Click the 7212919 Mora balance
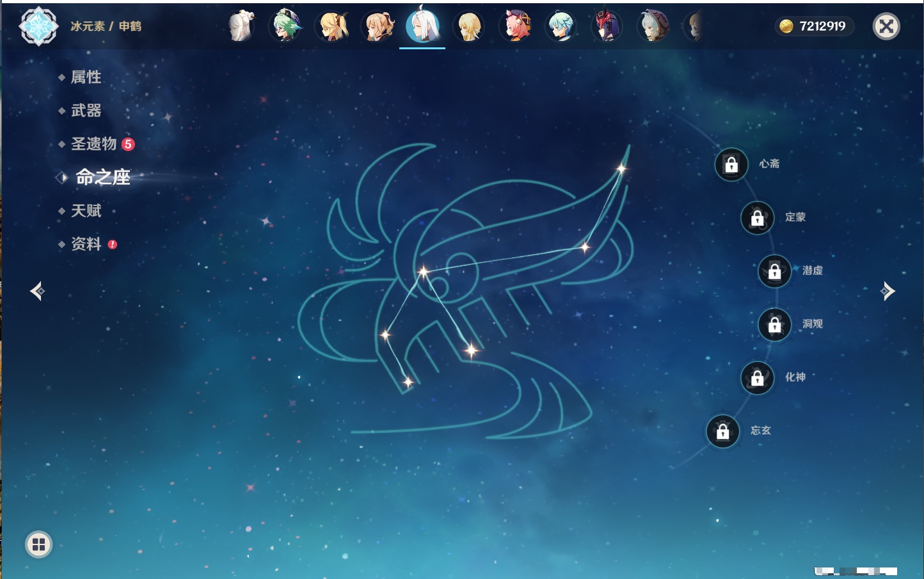This screenshot has width=924, height=579. coord(822,26)
